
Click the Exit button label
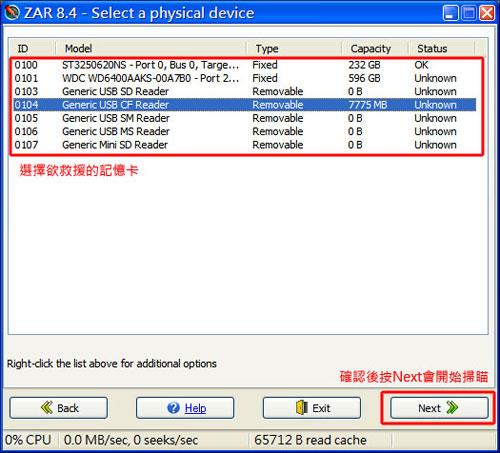click(321, 408)
